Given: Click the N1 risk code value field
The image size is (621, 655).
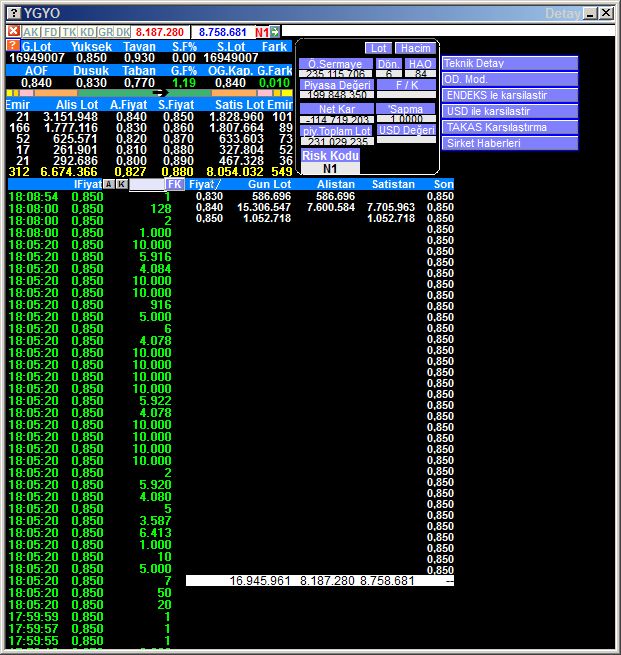Looking at the screenshot, I should 330,168.
